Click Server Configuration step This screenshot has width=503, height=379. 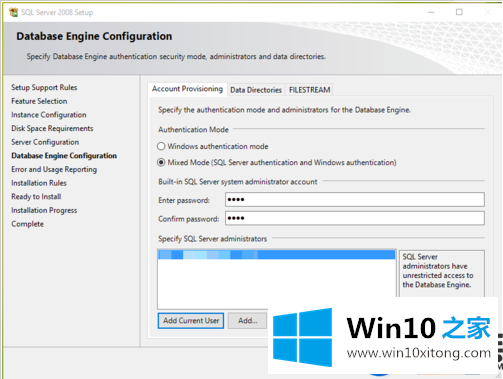pyautogui.click(x=45, y=142)
